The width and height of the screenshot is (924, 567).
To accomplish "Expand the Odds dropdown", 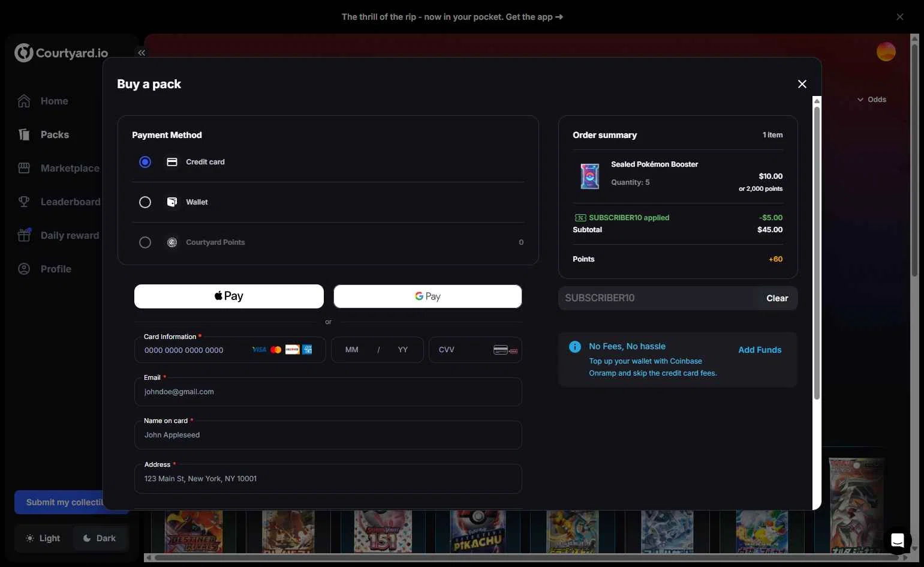I will (872, 100).
